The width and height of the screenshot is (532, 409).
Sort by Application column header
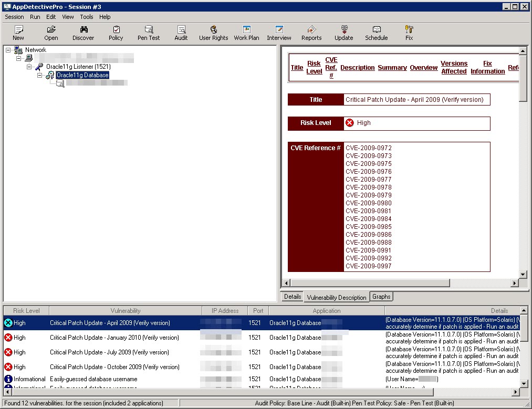(x=327, y=311)
